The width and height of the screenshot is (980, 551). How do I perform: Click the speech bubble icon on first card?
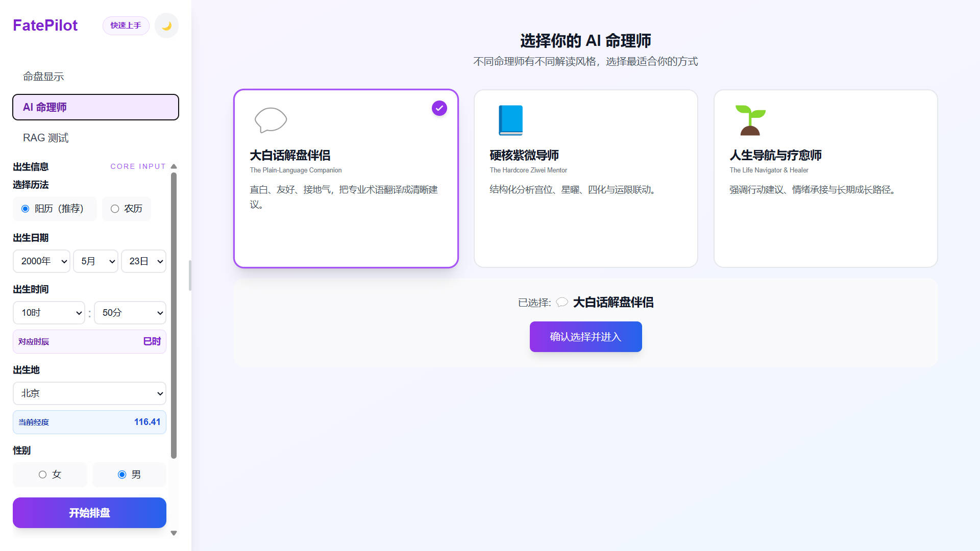coord(271,120)
